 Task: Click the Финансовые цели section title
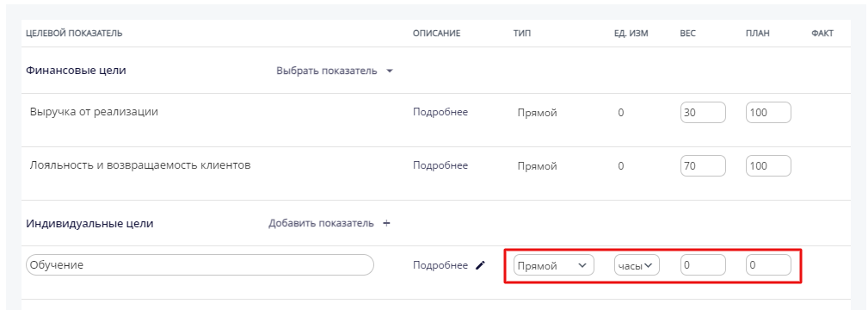click(x=76, y=71)
